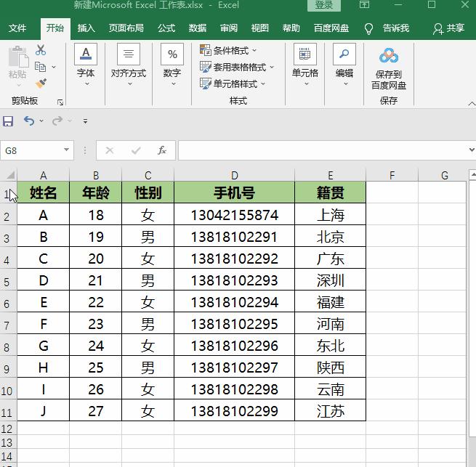Click the Format Painter brush icon

point(41,84)
